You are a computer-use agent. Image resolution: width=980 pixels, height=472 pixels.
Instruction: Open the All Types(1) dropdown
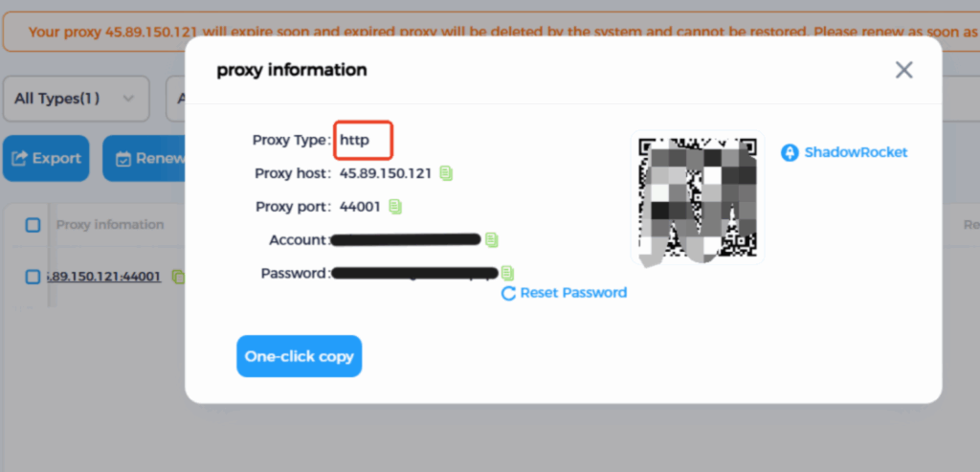(77, 99)
